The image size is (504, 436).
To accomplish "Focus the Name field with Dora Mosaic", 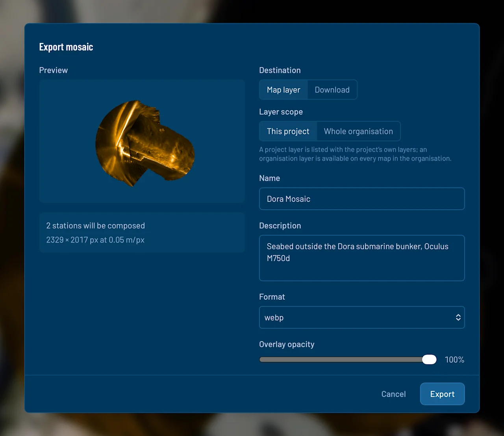I will tap(362, 199).
